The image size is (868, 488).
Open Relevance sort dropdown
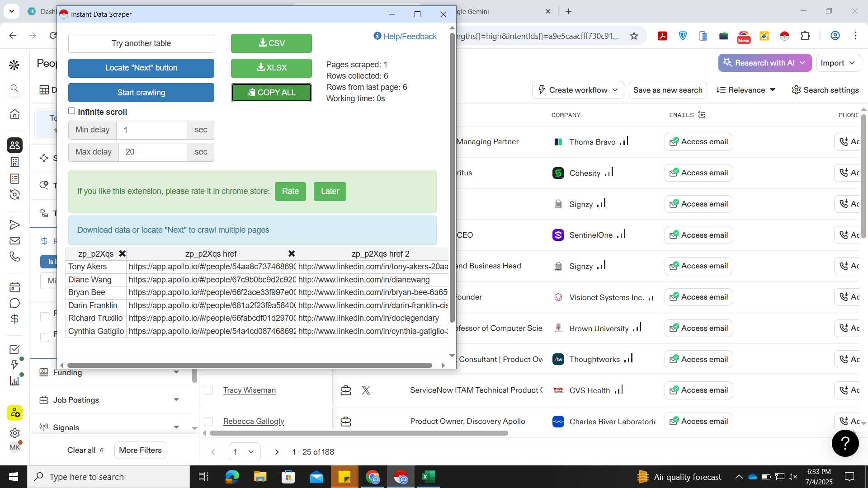(746, 90)
